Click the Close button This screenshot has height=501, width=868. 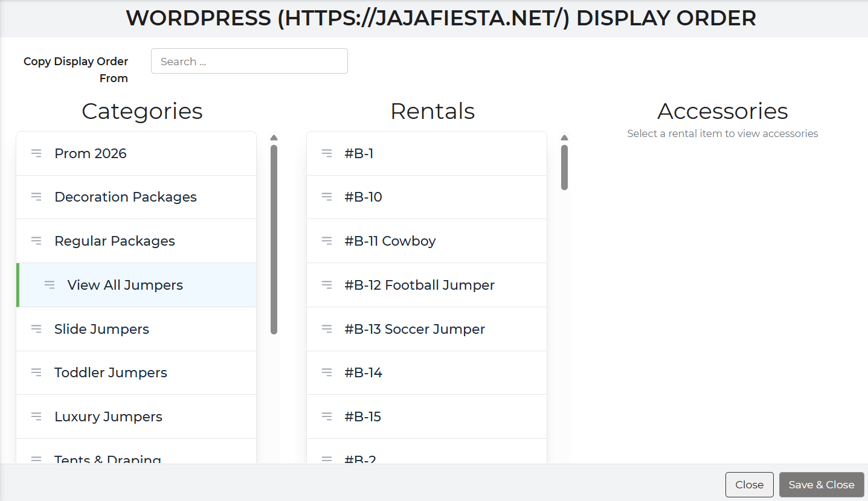click(x=749, y=485)
